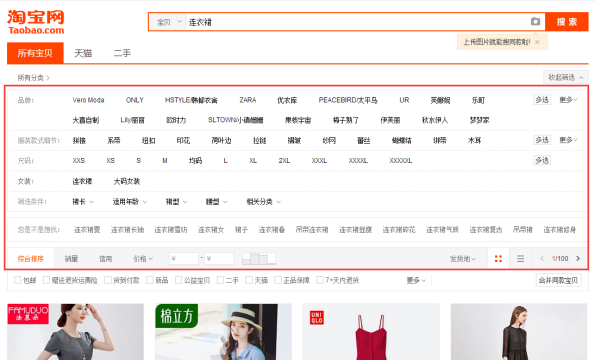Expand the 腰型 filter
Screen dimensions: 594x361
coord(216,202)
